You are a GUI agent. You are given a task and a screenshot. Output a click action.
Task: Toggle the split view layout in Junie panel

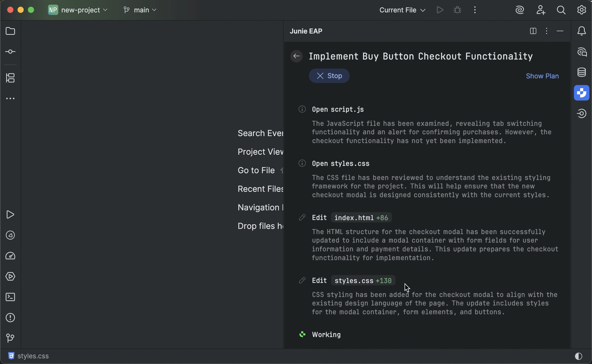click(533, 31)
